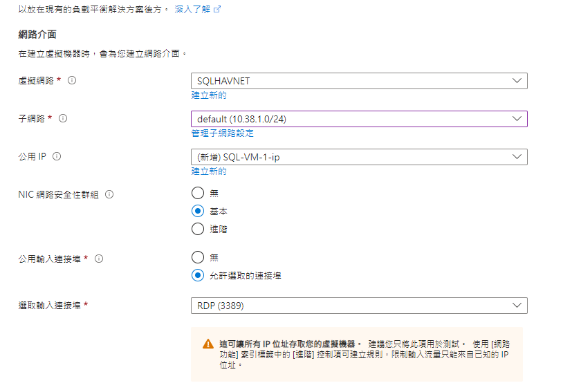This screenshot has height=392, width=581.
Task: Click the orange warning triangle icon
Action: [208, 344]
